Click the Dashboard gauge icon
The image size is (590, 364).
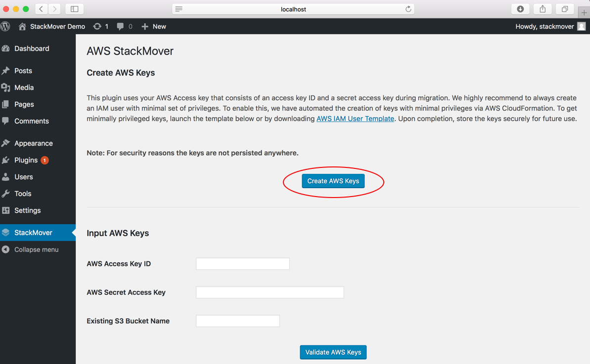tap(5, 48)
